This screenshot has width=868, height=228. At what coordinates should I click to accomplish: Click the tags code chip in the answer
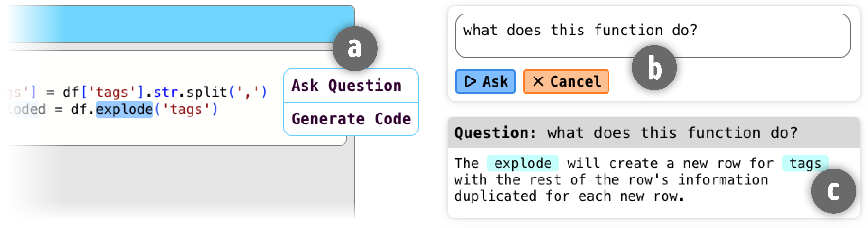tap(805, 164)
